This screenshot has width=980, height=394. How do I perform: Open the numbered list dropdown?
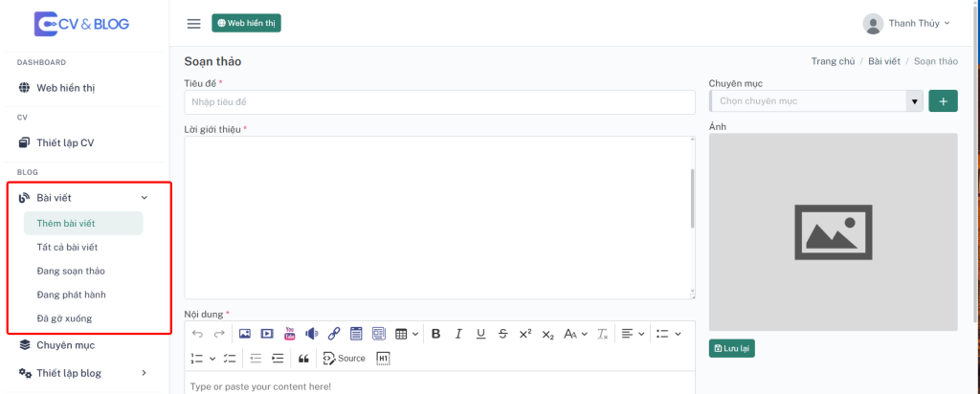pyautogui.click(x=203, y=359)
